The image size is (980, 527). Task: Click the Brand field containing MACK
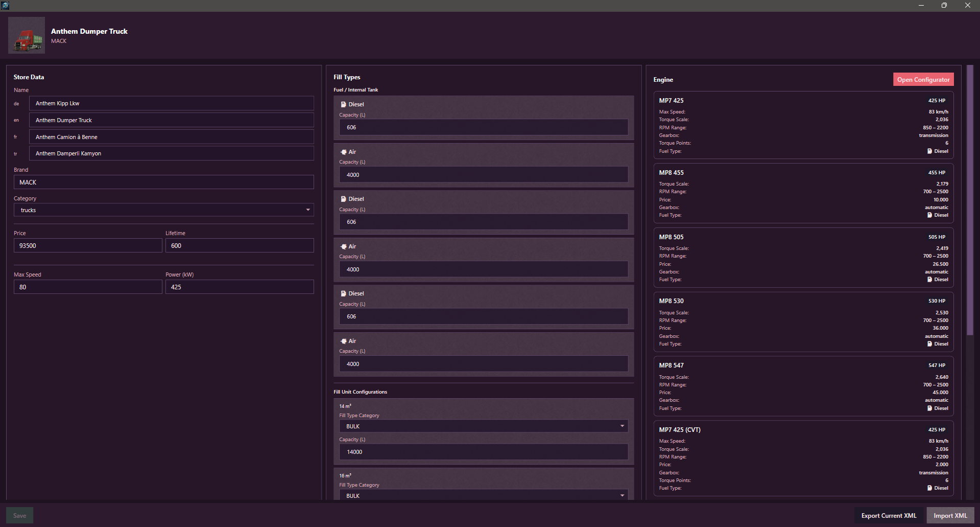(163, 182)
